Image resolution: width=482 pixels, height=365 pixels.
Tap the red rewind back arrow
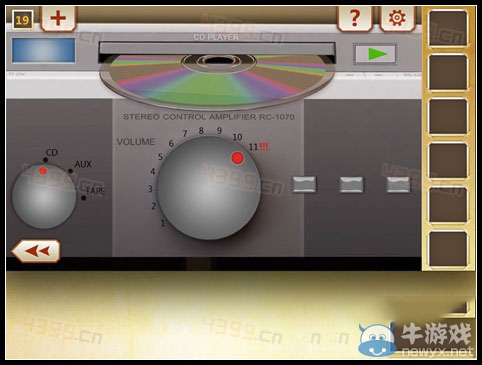[36, 251]
